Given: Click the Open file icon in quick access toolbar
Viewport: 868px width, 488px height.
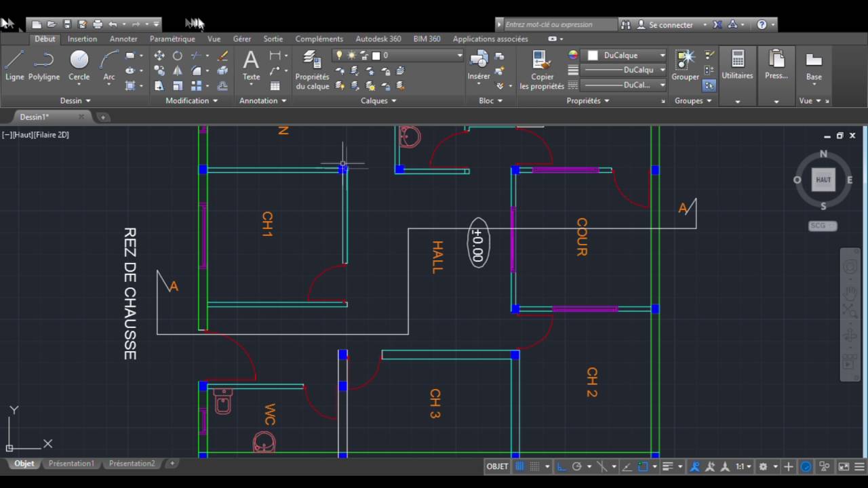Looking at the screenshot, I should [x=52, y=24].
